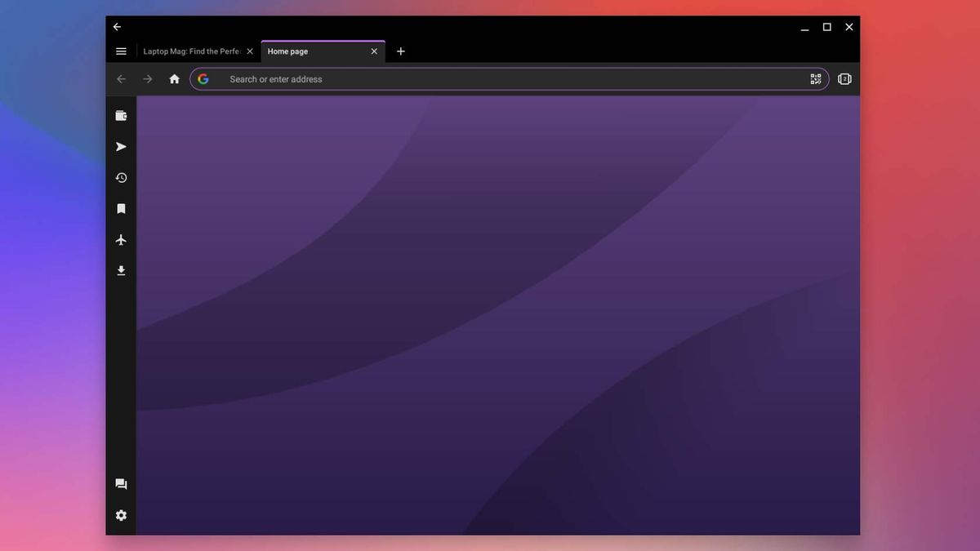This screenshot has height=551, width=980.
Task: Open the tab counter showing 2 tabs
Action: 844,78
